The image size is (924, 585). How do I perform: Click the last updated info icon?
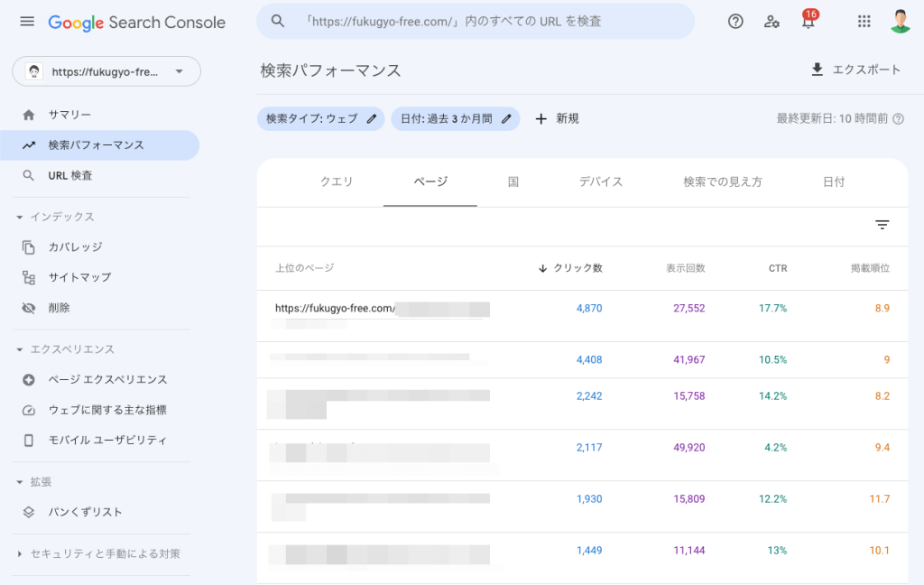click(x=898, y=119)
